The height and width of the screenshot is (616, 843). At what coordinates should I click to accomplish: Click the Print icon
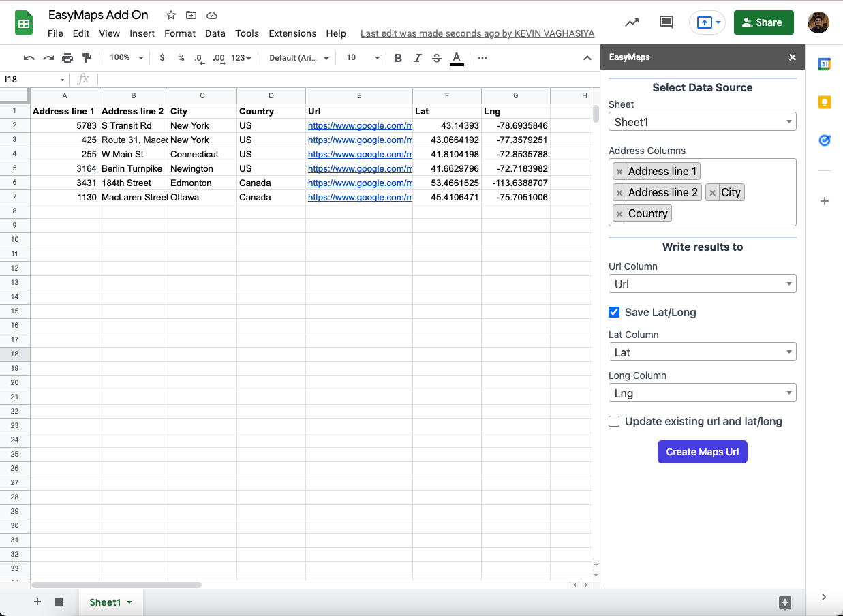tap(67, 58)
